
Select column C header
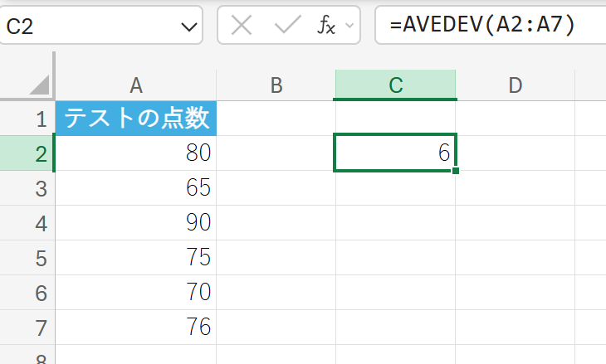click(x=396, y=85)
